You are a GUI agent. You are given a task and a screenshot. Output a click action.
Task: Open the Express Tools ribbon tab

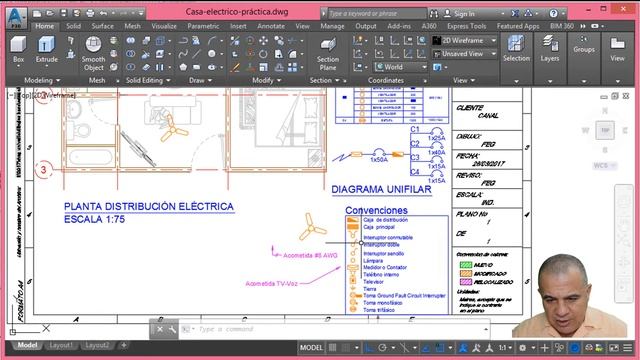coord(467,26)
